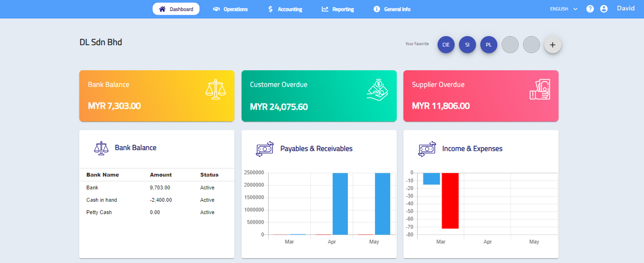The width and height of the screenshot is (644, 263).
Task: Click the Income & Expenses money icon
Action: [427, 149]
